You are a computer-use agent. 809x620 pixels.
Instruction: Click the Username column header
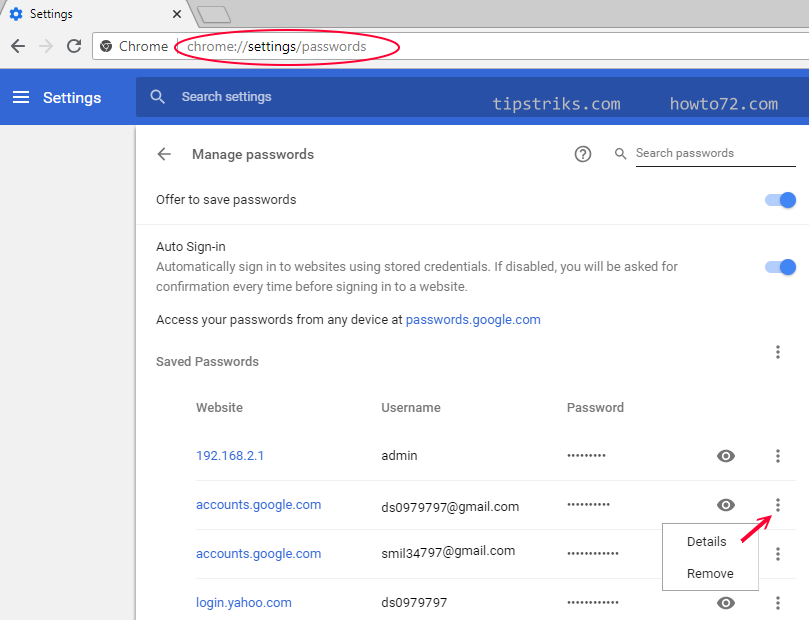pyautogui.click(x=411, y=407)
